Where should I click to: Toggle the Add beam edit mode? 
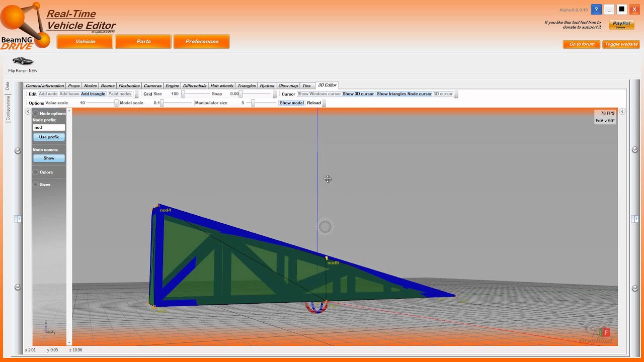coord(69,94)
